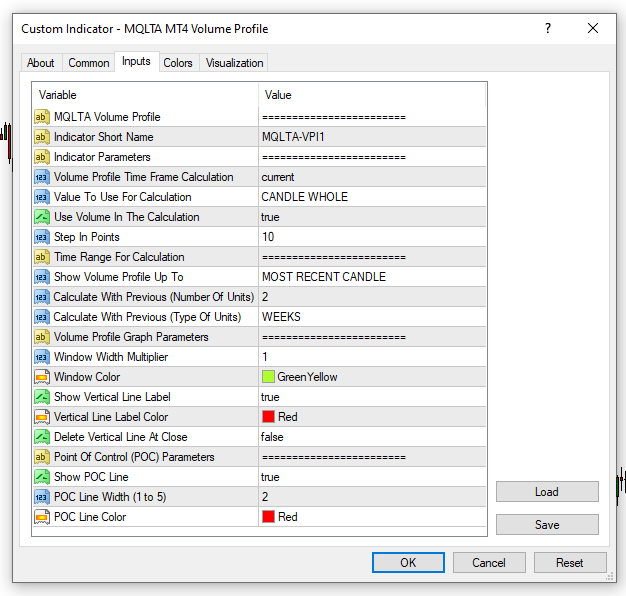Select the Inputs tab
This screenshot has width=626, height=596.
point(137,61)
